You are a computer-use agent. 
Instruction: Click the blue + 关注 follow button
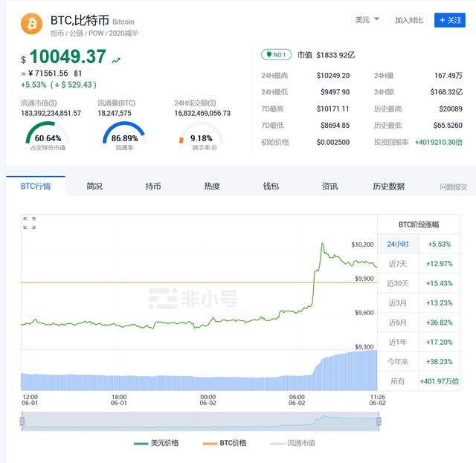pyautogui.click(x=449, y=20)
